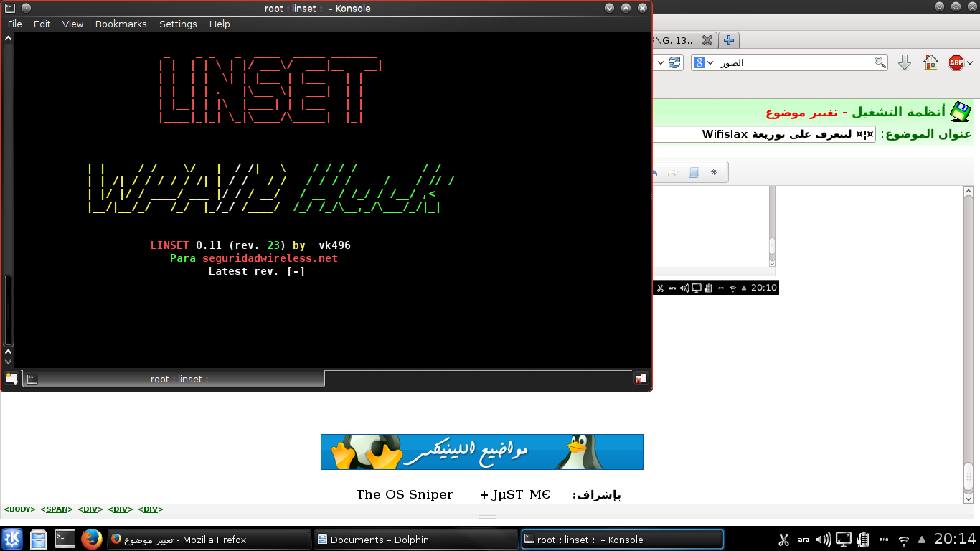Screen dimensions: 980x551
Task: Click the device notifier tray icon
Action: [x=863, y=540]
